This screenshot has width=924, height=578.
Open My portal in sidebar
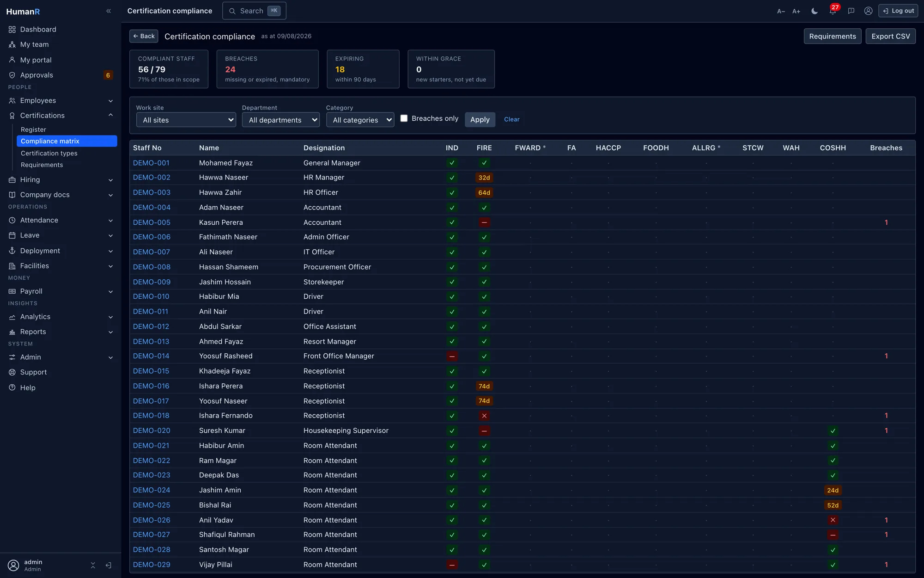click(x=61, y=60)
